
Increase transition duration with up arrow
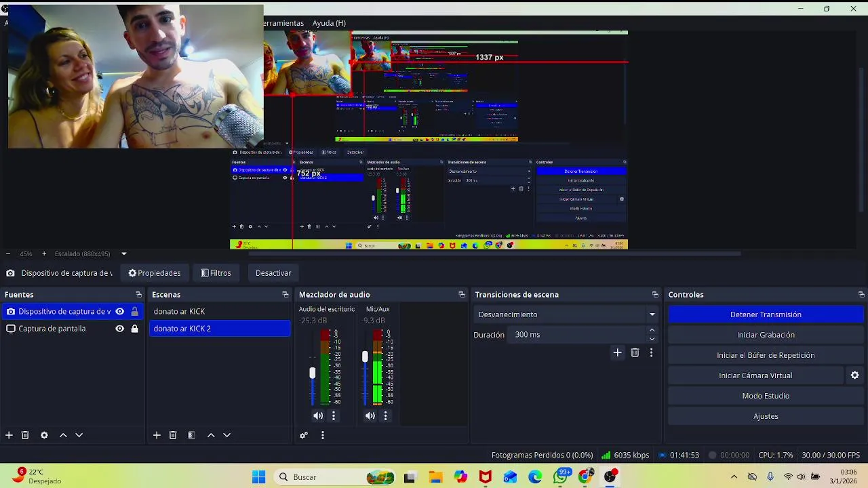pos(652,330)
